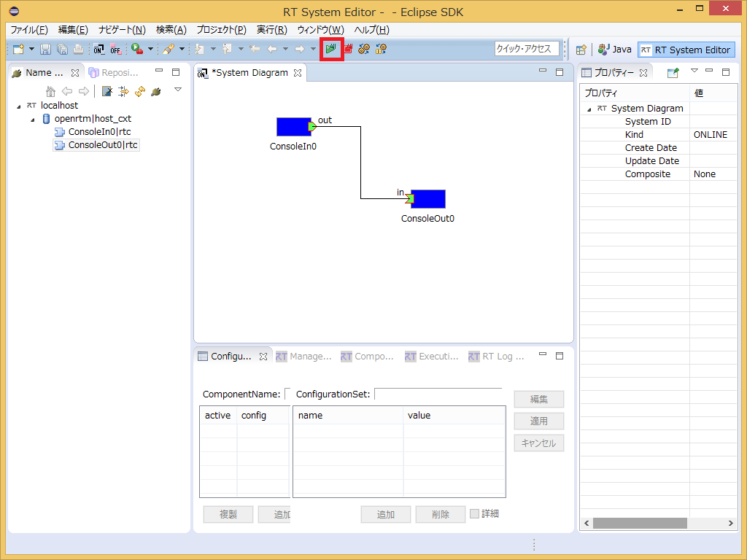Viewport: 747px width, 560px height.
Task: Open dropdown arrow beside New wizard icon
Action: point(31,49)
